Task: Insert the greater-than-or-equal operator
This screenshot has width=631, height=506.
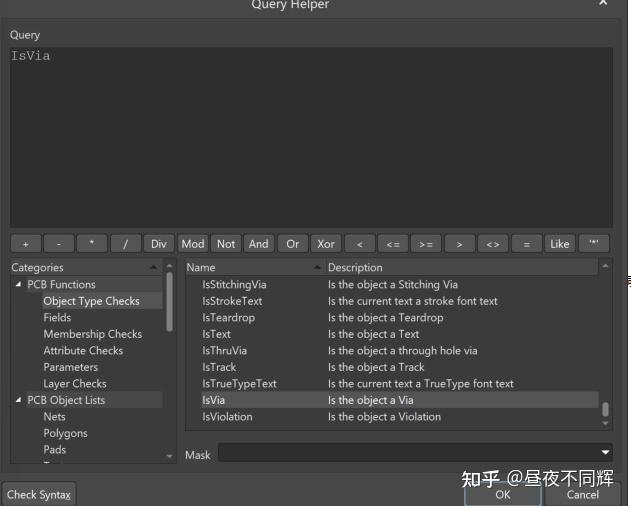Action: coord(426,244)
